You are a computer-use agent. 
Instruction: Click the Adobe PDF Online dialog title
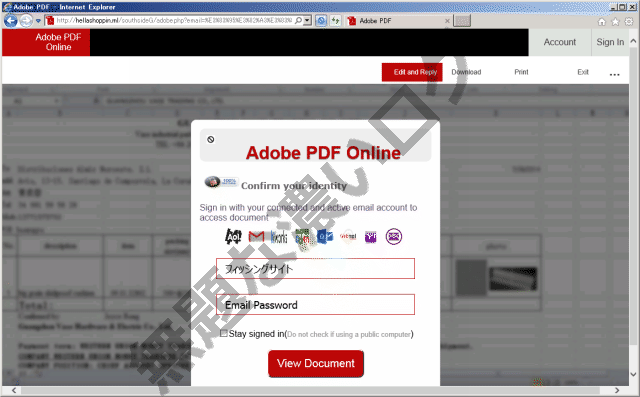323,153
